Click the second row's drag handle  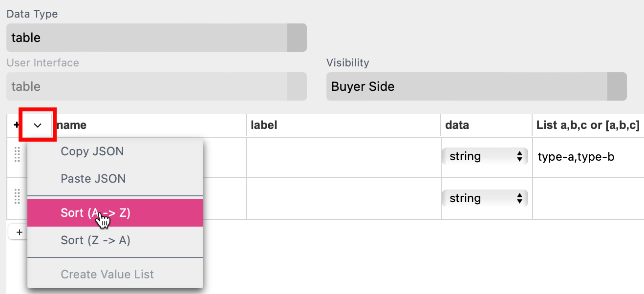tap(17, 196)
